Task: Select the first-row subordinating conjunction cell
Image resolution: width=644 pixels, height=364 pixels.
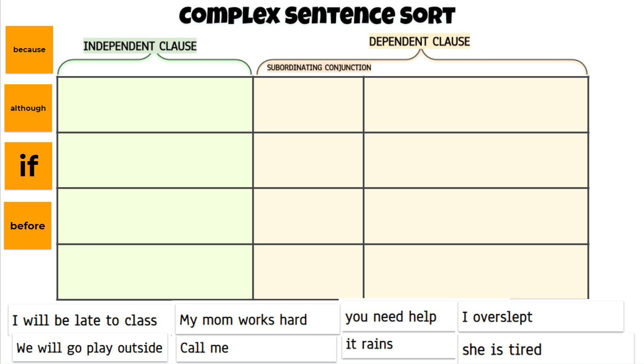Action: pyautogui.click(x=308, y=104)
